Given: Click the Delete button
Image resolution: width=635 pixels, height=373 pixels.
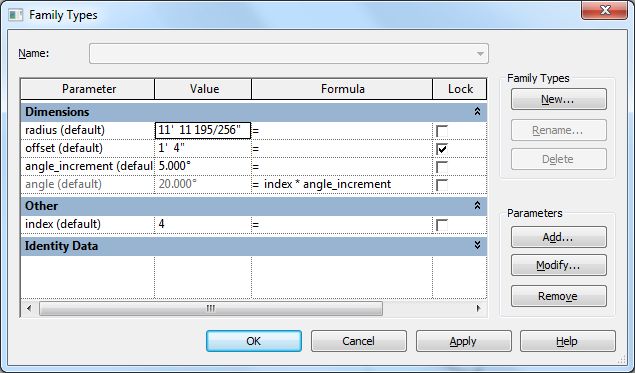Looking at the screenshot, I should tap(558, 159).
